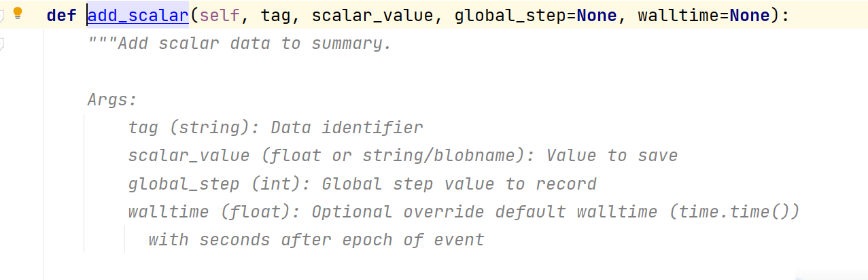Image resolution: width=868 pixels, height=280 pixels.
Task: Collapse the docstring fold marker in gutter
Action: [2, 45]
